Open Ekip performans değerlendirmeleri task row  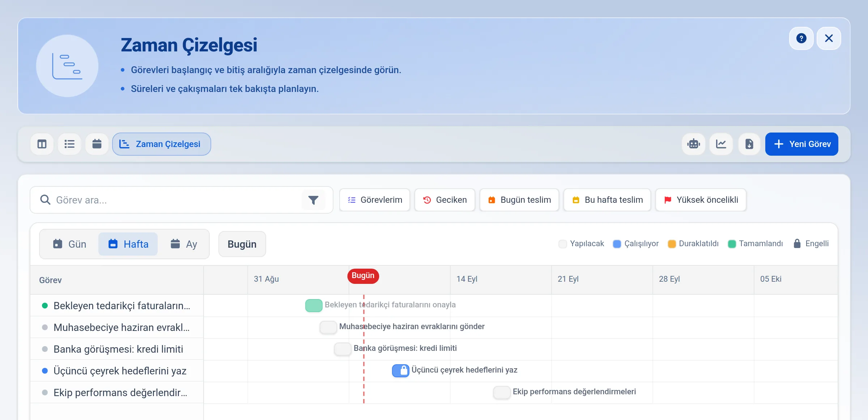tap(117, 392)
